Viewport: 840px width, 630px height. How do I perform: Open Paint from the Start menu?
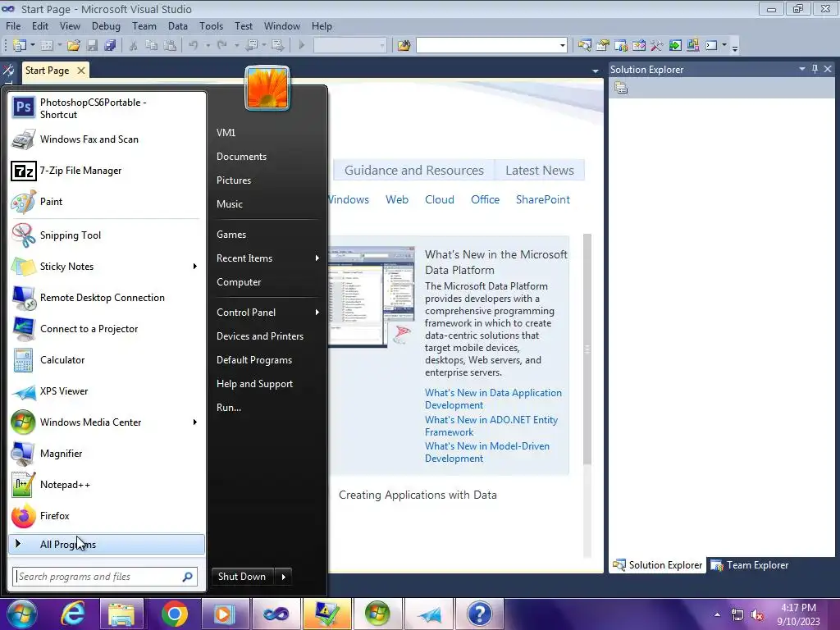pos(107,202)
